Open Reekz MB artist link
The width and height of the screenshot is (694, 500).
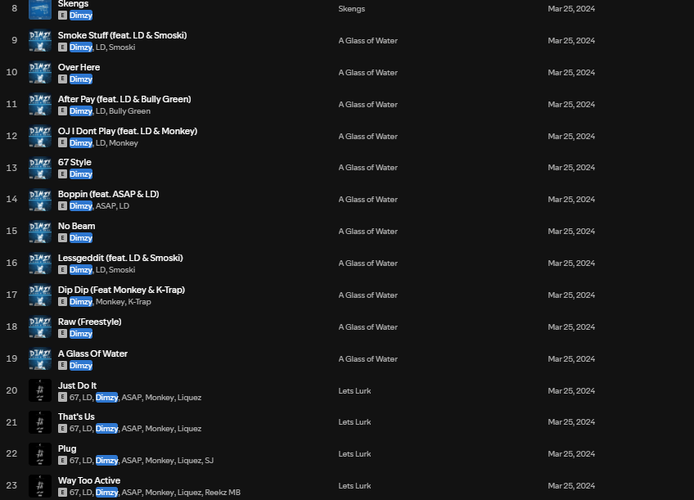(x=223, y=492)
